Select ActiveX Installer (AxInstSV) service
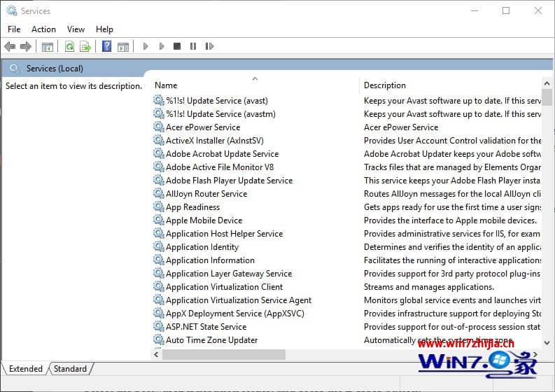Image resolution: width=555 pixels, height=392 pixels. pos(215,140)
